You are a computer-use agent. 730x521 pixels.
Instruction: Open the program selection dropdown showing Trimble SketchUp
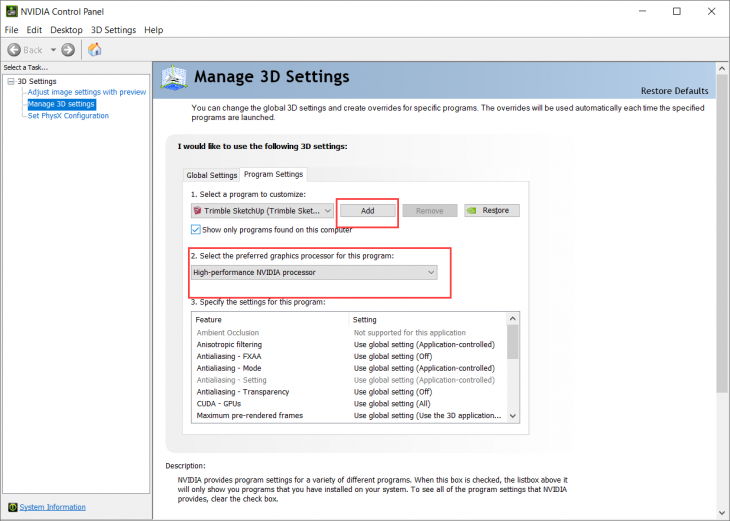263,211
